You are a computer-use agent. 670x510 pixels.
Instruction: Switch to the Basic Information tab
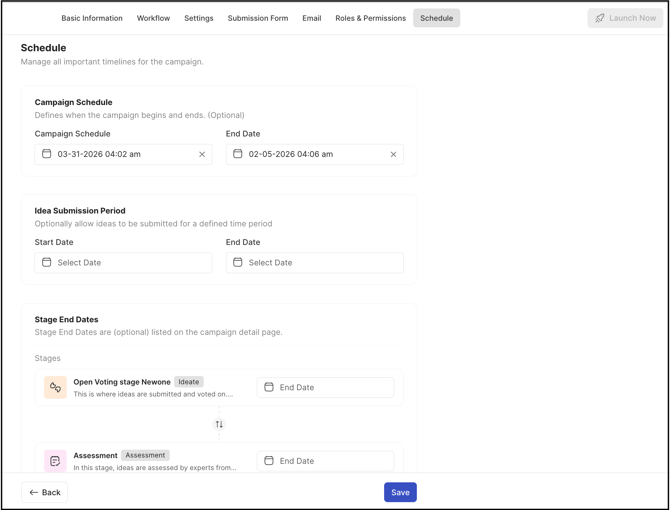click(x=92, y=18)
